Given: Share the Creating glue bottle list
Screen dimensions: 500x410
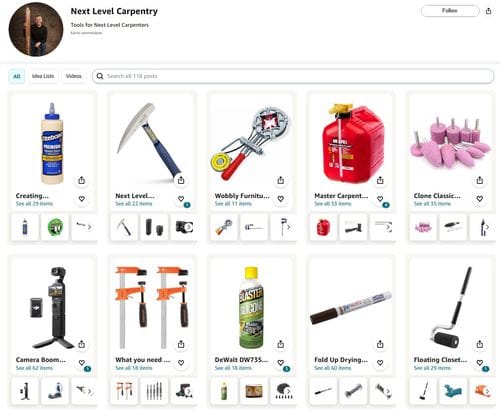Looking at the screenshot, I should [x=82, y=180].
